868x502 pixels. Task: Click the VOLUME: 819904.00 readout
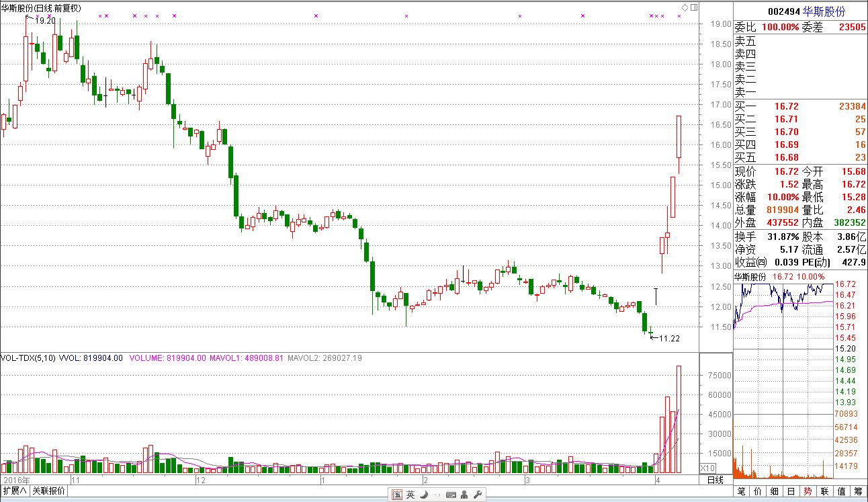pos(168,358)
